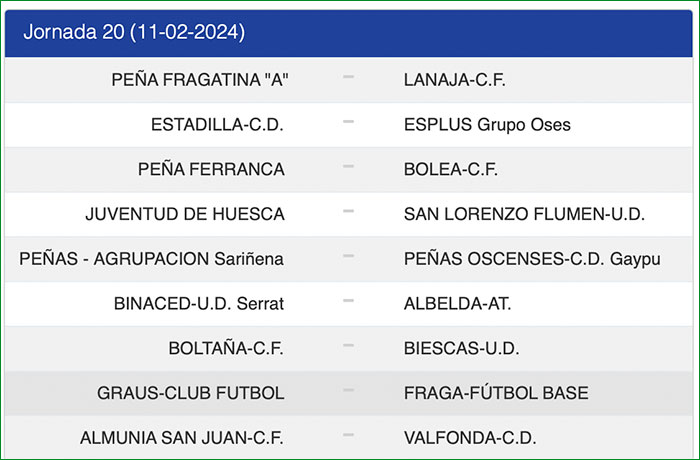Viewport: 700px width, 460px height.
Task: Select LANAJA-C.F. team name
Action: point(455,80)
